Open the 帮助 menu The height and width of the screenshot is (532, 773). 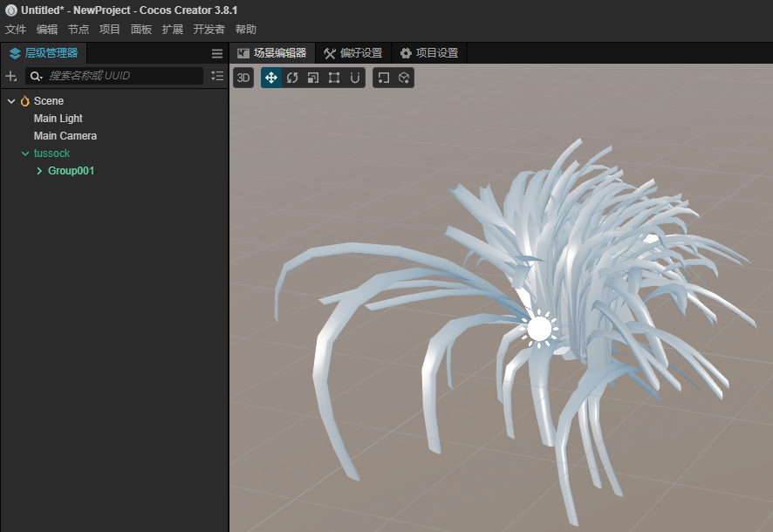click(x=245, y=30)
